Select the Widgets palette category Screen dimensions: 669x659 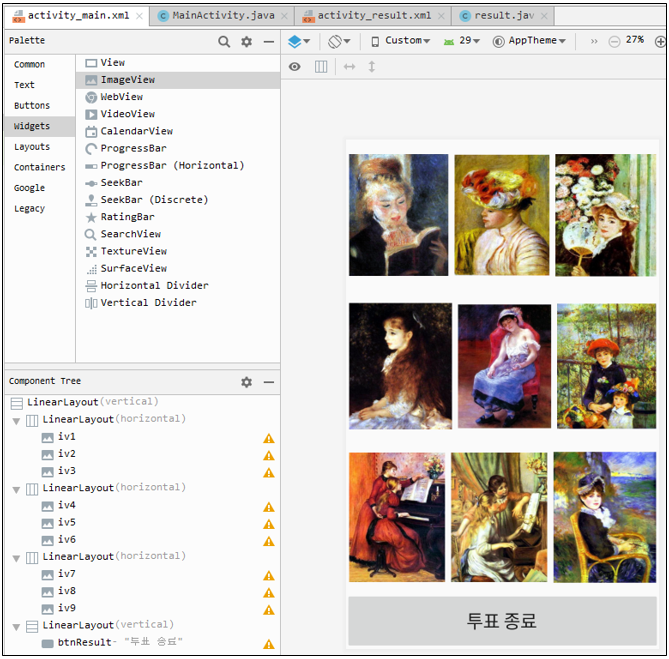click(40, 126)
